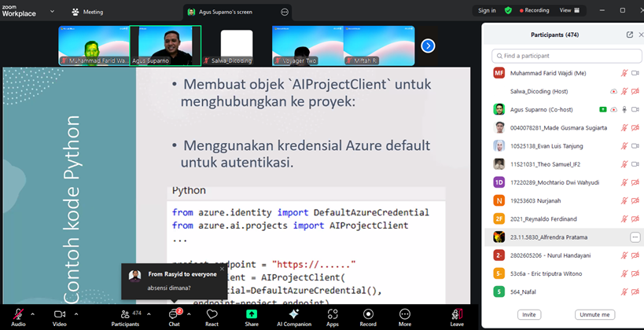Click the Record button in toolbar
The height and width of the screenshot is (330, 644).
tap(368, 317)
